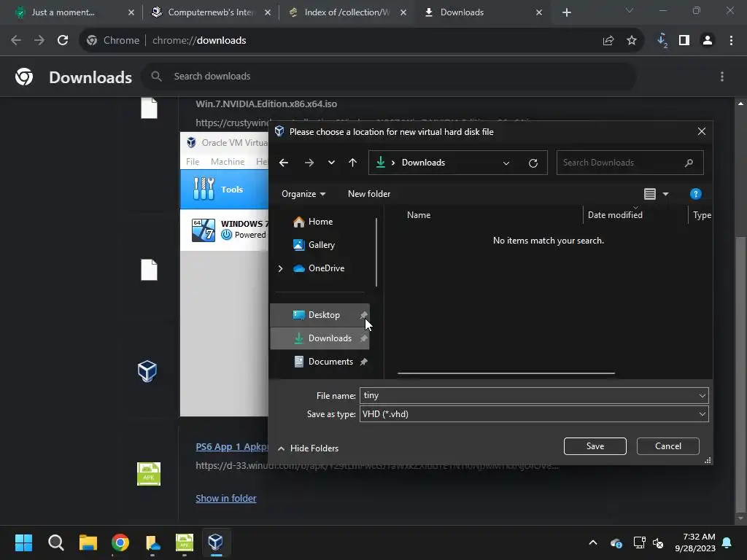Change the file view layout
Screen dimensions: 747x560
[x=650, y=194]
